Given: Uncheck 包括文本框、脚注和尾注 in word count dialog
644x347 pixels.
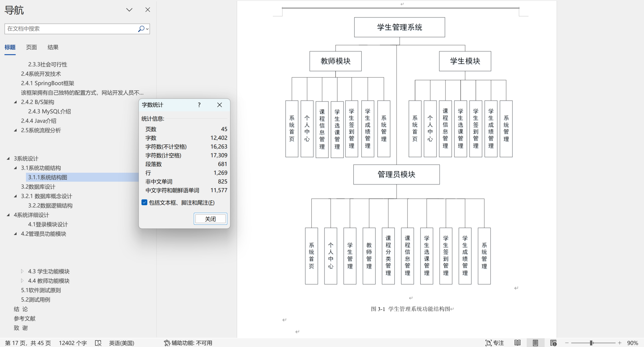Looking at the screenshot, I should point(144,203).
